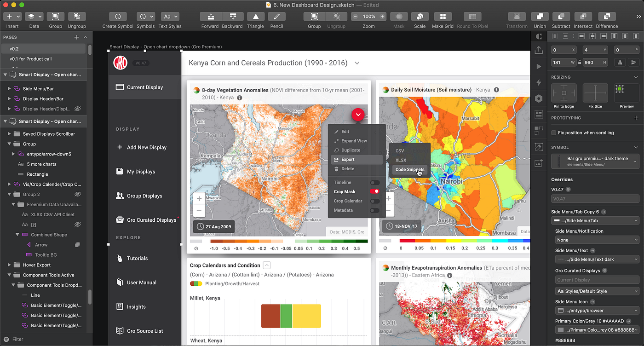This screenshot has width=644, height=346.
Task: Toggle the Crop Mask switch off
Action: 375,191
